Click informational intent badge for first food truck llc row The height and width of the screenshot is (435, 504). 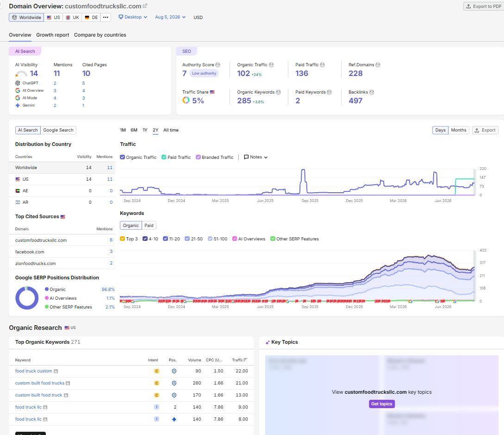[x=157, y=407]
